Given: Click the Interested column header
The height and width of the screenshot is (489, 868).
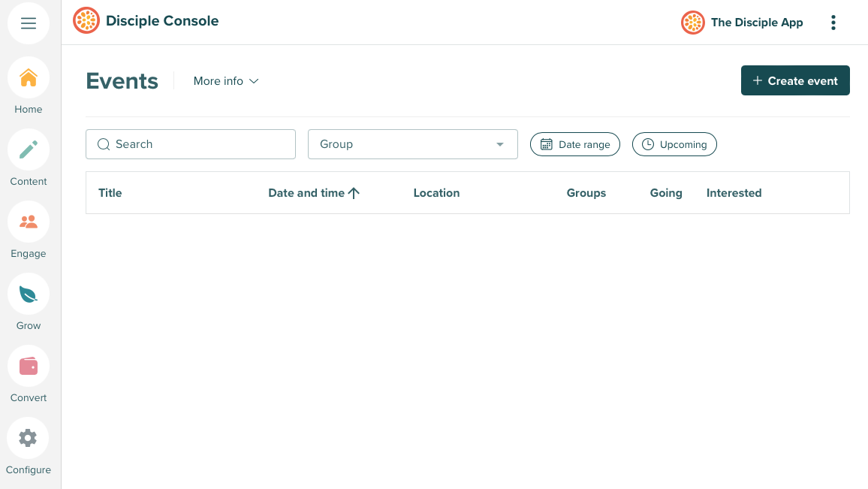Looking at the screenshot, I should tap(734, 193).
